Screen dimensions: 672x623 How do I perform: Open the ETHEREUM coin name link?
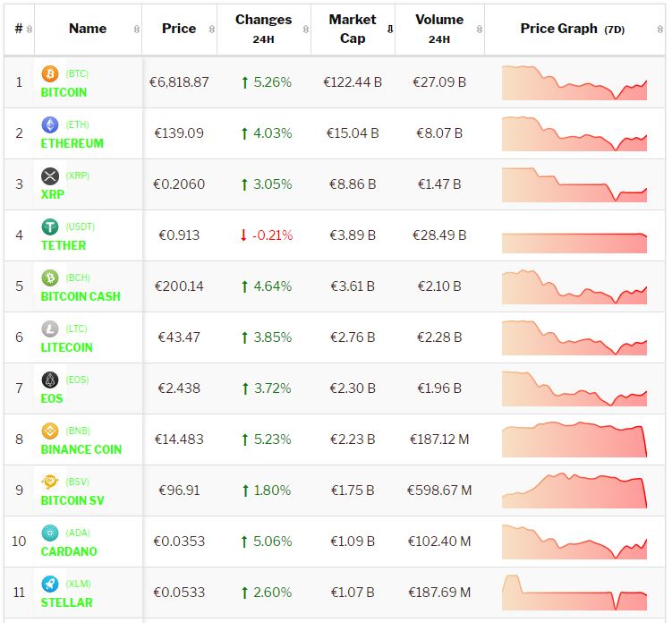(x=72, y=143)
